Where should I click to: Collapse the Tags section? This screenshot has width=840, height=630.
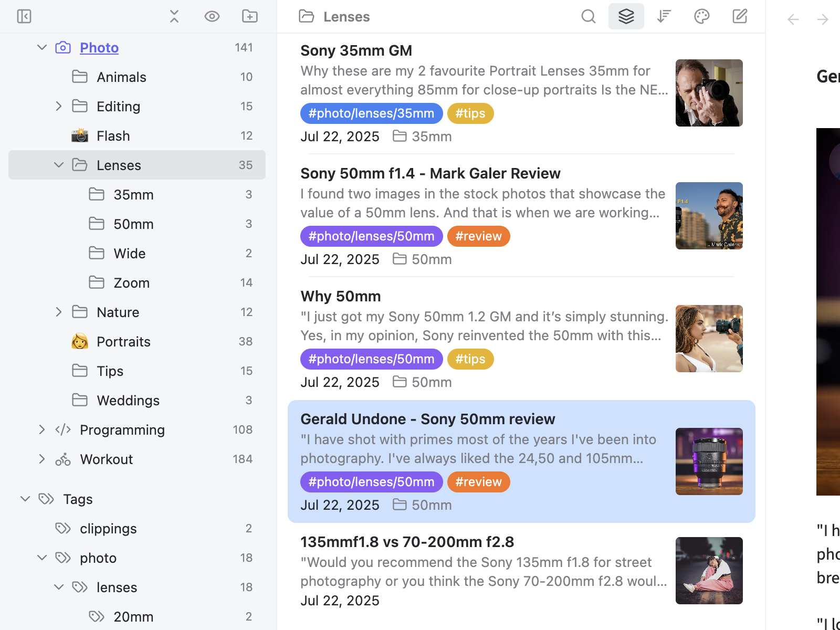tap(25, 499)
